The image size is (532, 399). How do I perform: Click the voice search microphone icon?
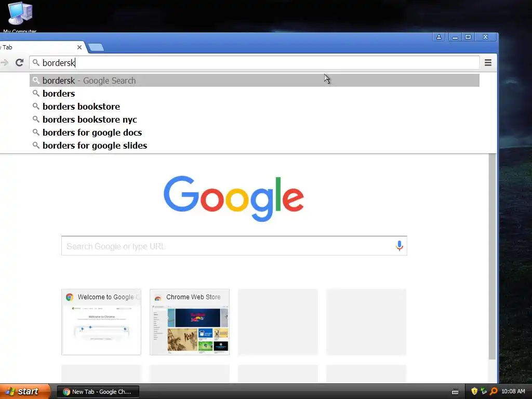pyautogui.click(x=400, y=246)
